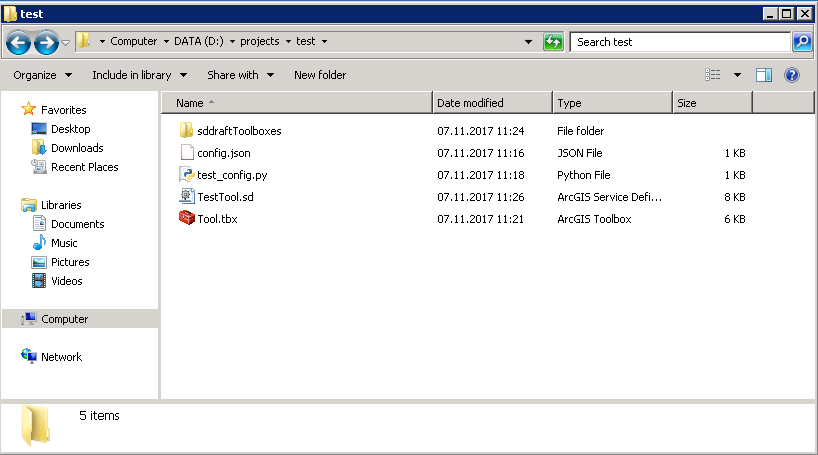This screenshot has height=455, width=818.
Task: Click the Recent Places icon
Action: point(39,166)
